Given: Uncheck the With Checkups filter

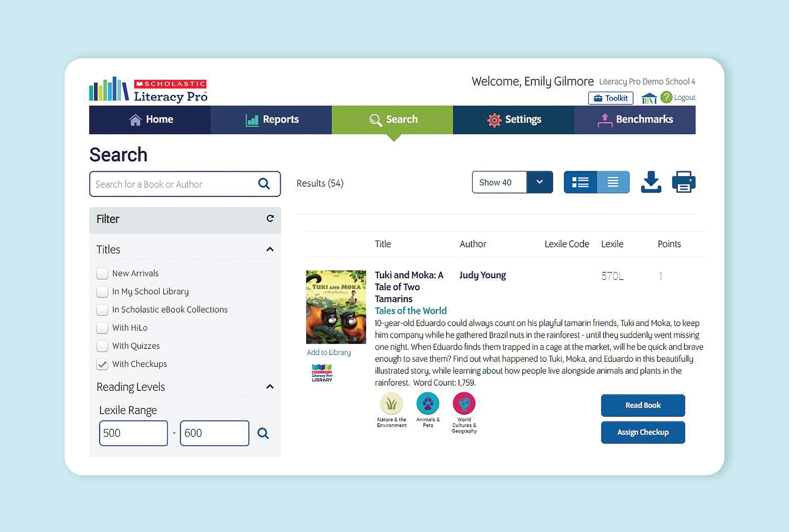Looking at the screenshot, I should 102,364.
